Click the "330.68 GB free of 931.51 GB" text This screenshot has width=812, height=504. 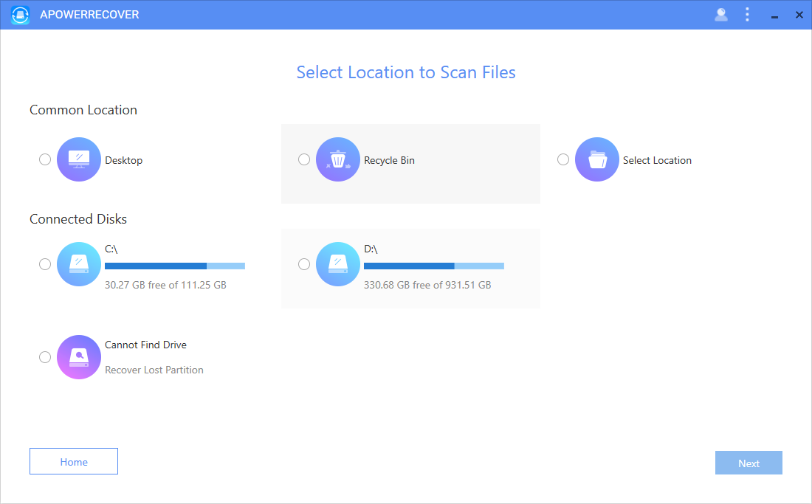(x=427, y=285)
